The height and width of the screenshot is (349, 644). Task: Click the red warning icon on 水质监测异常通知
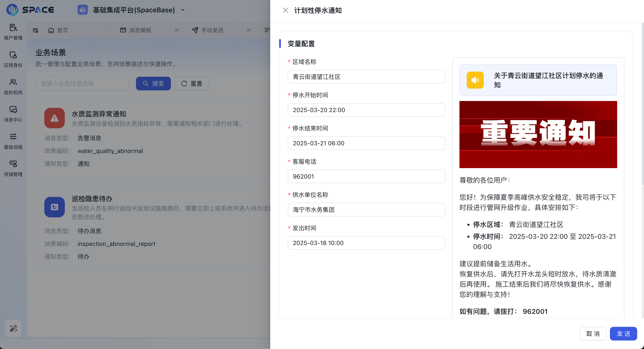[55, 118]
